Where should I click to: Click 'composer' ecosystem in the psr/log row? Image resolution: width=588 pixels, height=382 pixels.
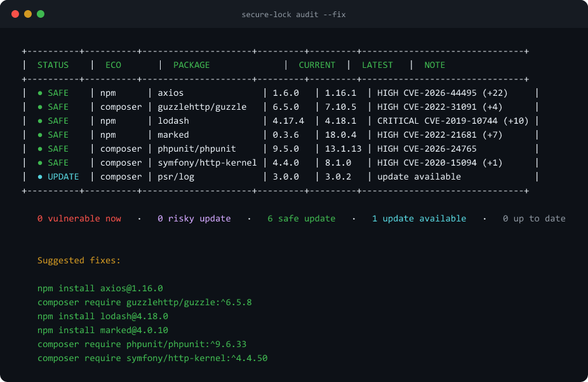pyautogui.click(x=121, y=176)
